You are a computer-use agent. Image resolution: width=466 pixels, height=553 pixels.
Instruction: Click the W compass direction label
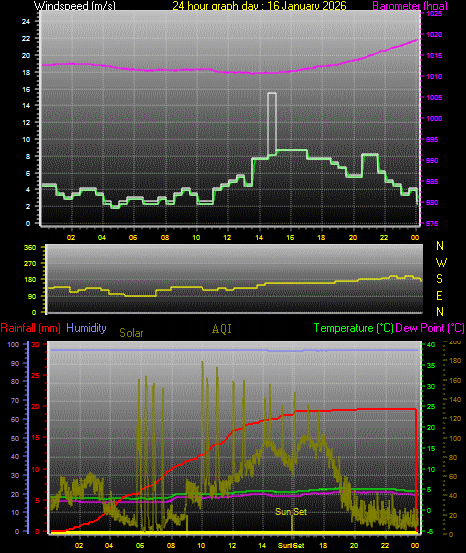pos(441,263)
